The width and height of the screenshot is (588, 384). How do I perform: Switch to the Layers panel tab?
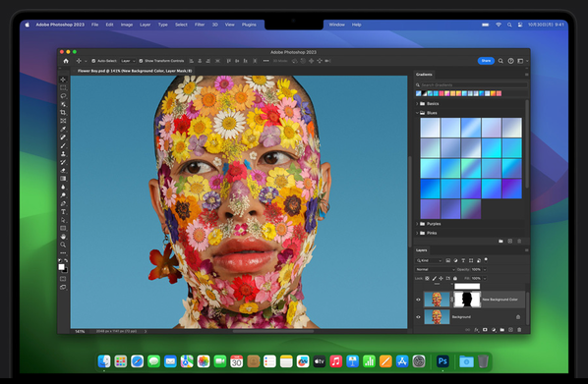coord(421,250)
